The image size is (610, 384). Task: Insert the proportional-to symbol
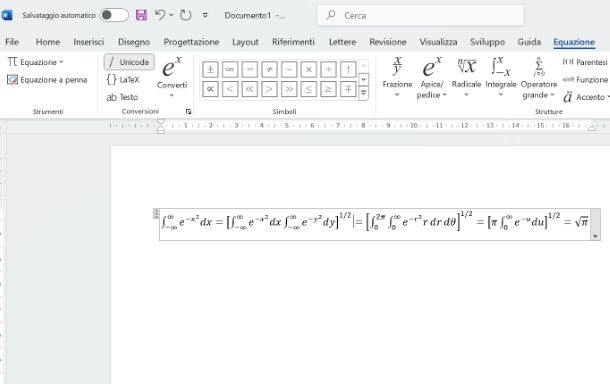pyautogui.click(x=210, y=89)
